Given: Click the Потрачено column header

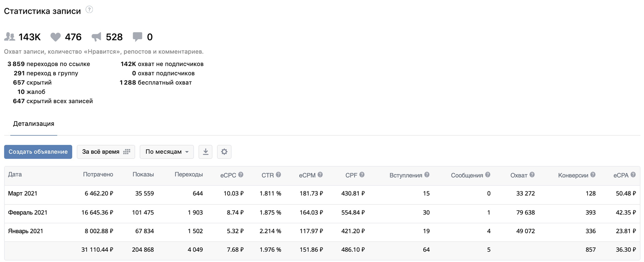Looking at the screenshot, I should pyautogui.click(x=98, y=175).
